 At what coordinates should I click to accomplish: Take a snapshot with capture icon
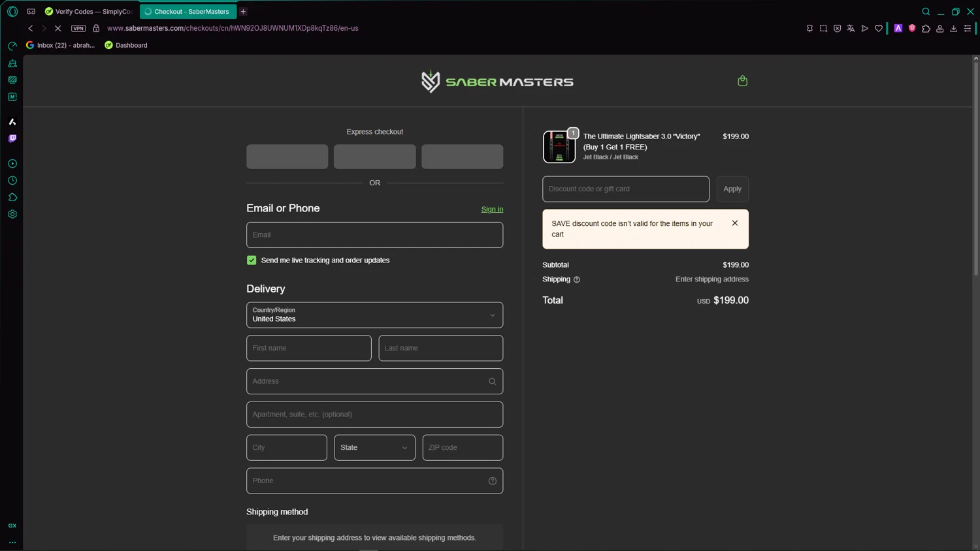pos(823,28)
